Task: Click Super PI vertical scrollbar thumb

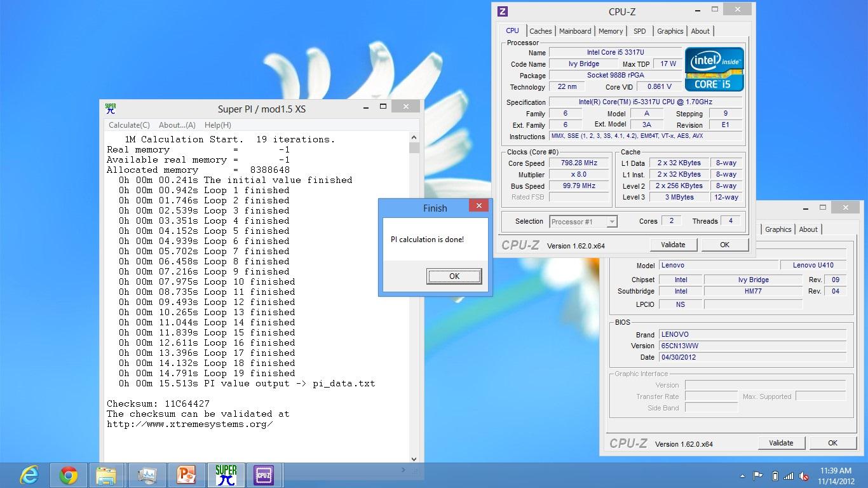Action: (414, 148)
